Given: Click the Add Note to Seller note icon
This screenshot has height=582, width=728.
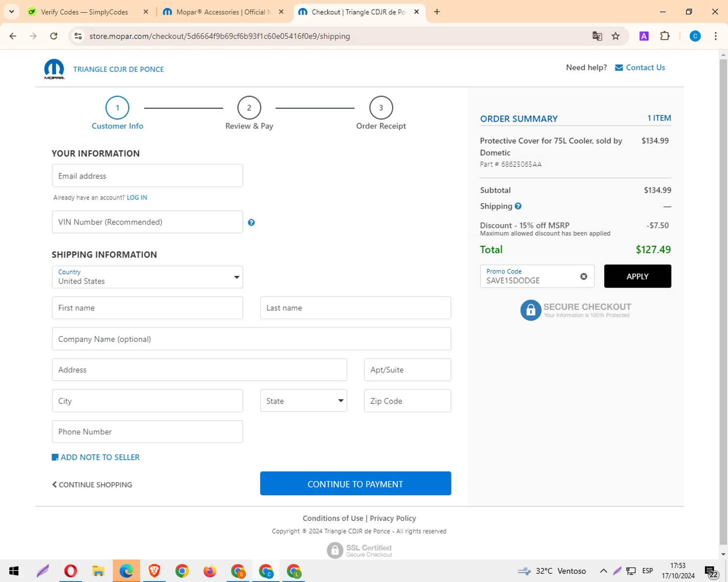Looking at the screenshot, I should [x=55, y=457].
